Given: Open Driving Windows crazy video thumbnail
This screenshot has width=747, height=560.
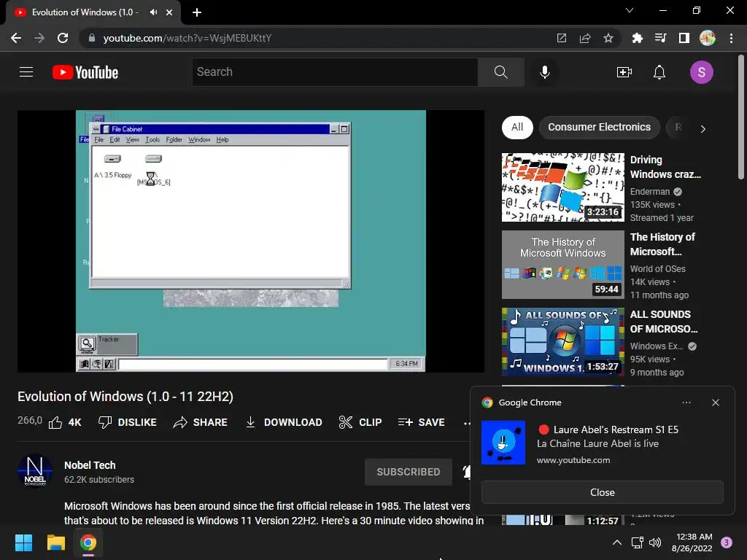Looking at the screenshot, I should (x=562, y=187).
